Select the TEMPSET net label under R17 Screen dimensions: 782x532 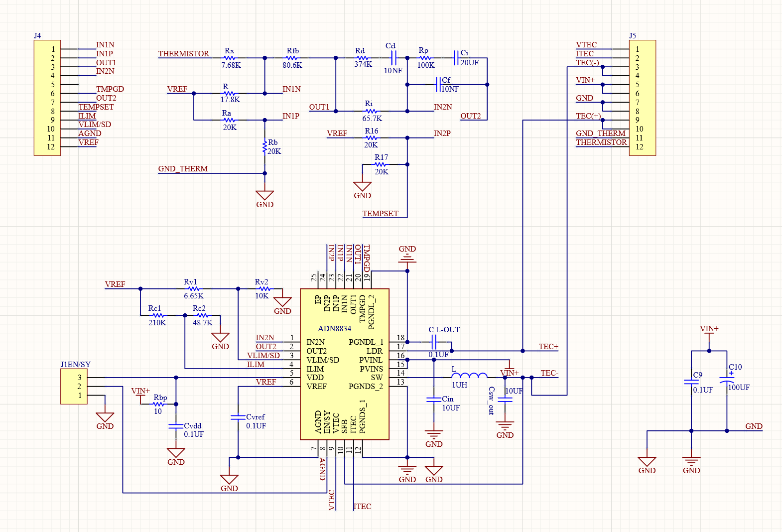[x=380, y=214]
